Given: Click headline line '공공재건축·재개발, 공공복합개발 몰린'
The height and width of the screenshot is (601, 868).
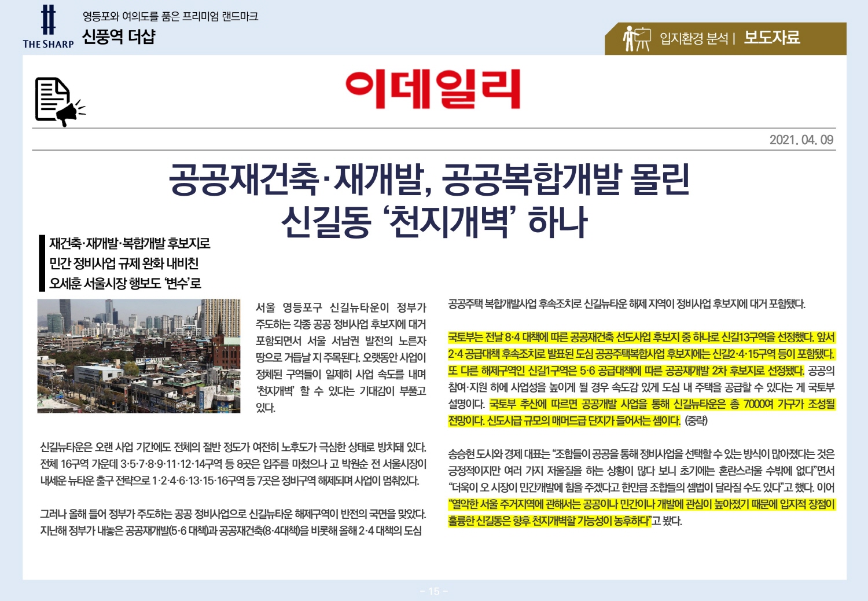Looking at the screenshot, I should pos(429,179).
